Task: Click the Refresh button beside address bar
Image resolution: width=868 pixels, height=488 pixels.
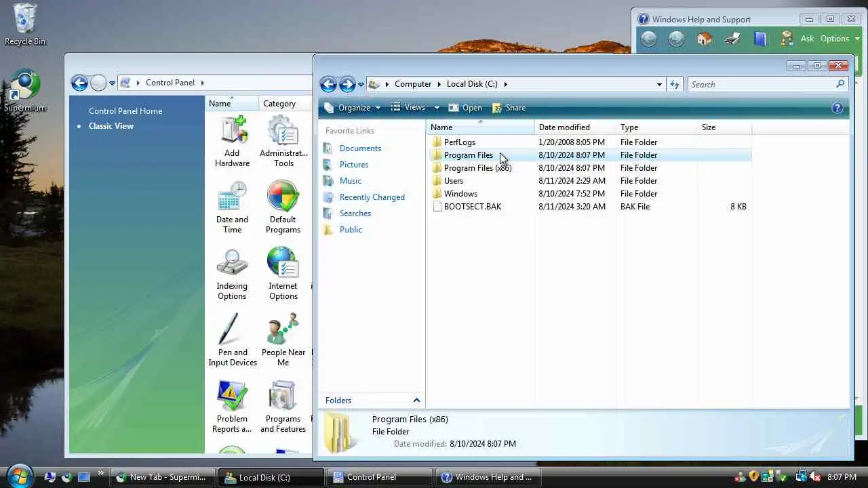Action: click(675, 85)
